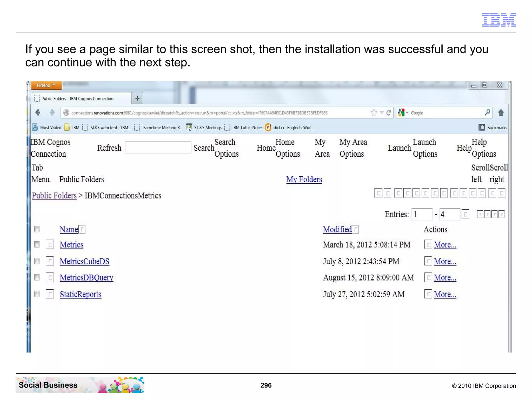Viewport: 532px width, 399px height.
Task: Open the dict.cc Englisch-Wört bookmark
Action: coord(290,128)
